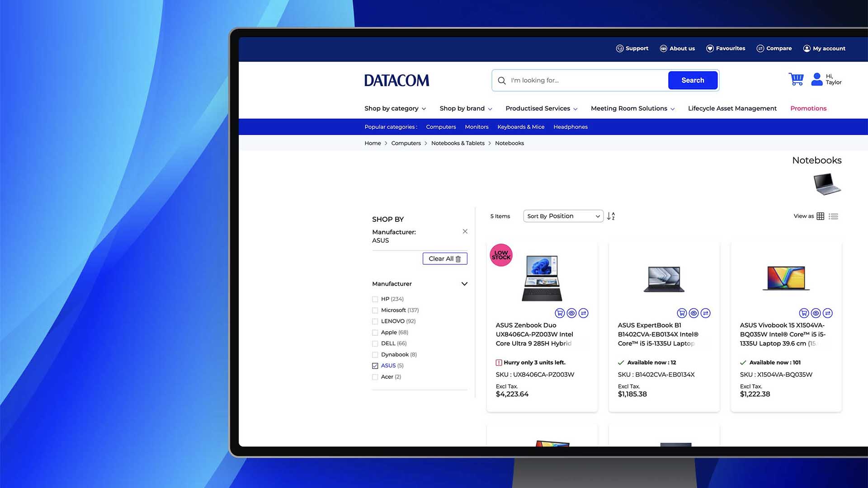The image size is (868, 488).
Task: Open ASUS Vivobook 15 product title
Action: point(783,334)
